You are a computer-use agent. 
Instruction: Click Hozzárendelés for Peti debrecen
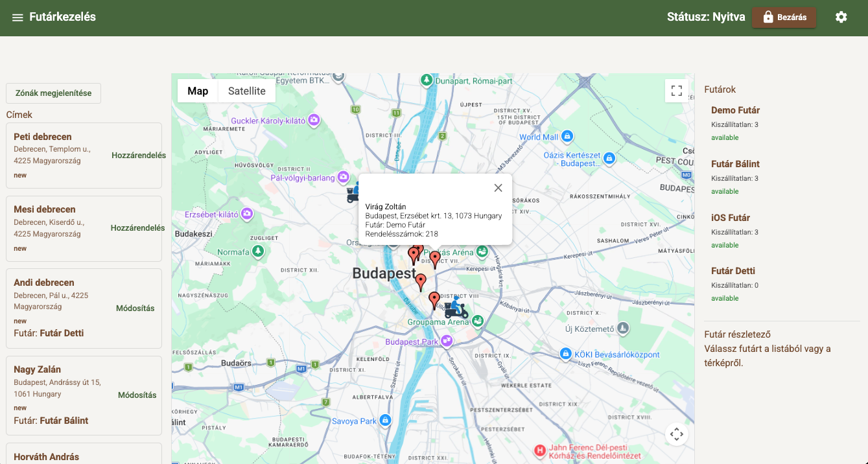click(139, 156)
